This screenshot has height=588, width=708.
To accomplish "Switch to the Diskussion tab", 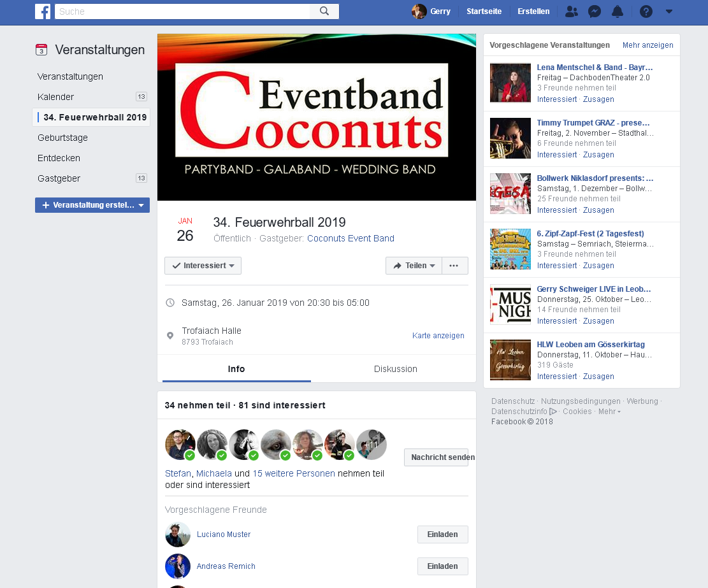I will pyautogui.click(x=396, y=369).
